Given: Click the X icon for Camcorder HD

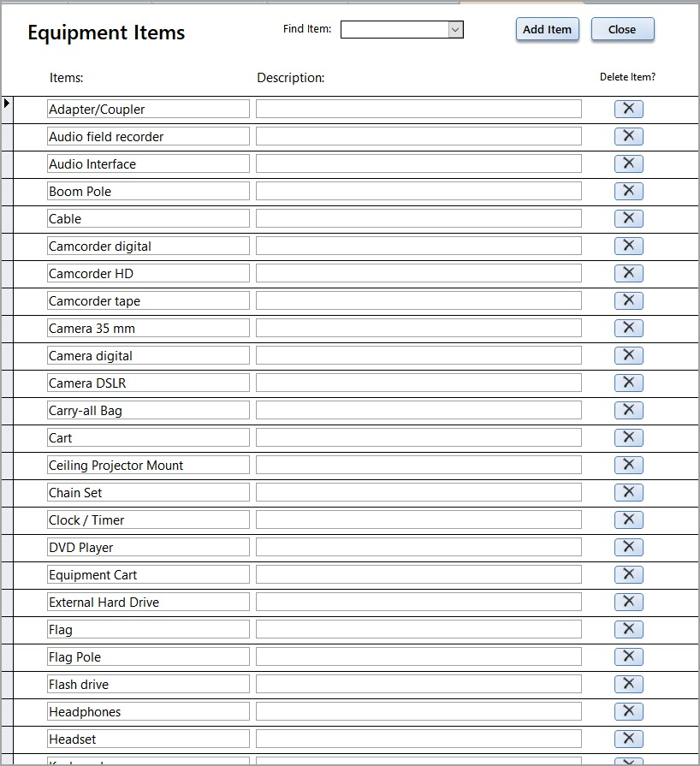Looking at the screenshot, I should pos(628,273).
